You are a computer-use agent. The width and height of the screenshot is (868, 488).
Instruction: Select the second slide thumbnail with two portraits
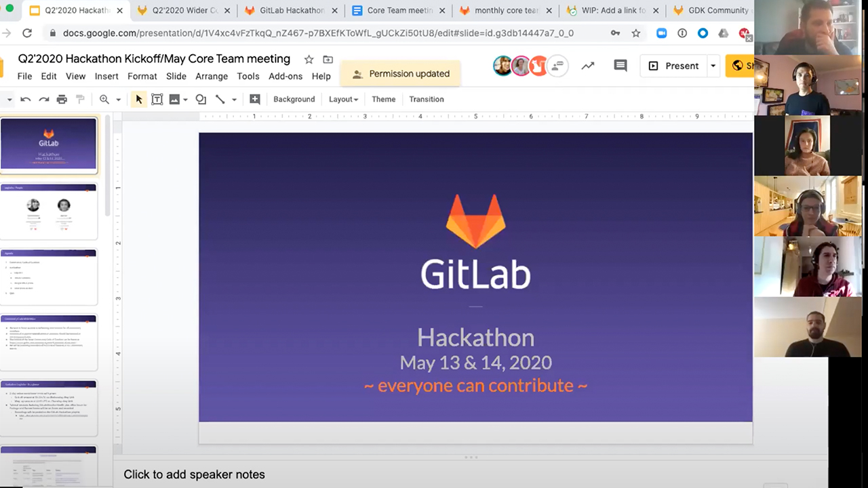[48, 210]
